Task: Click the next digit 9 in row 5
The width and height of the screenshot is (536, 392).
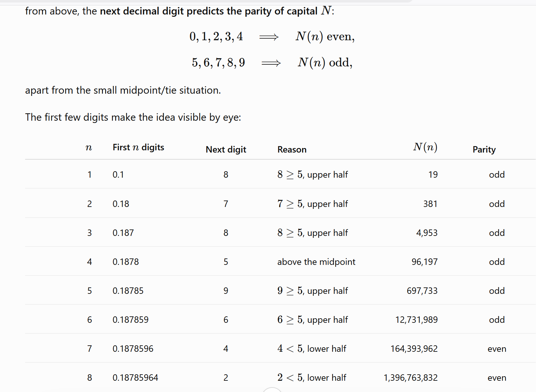Action: pyautogui.click(x=226, y=291)
